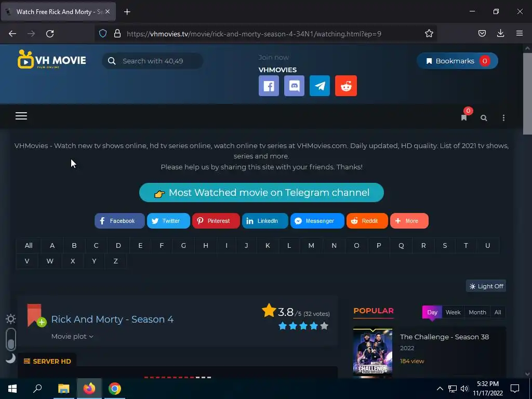
Task: Open the VHMovies Reddit icon
Action: coord(345,86)
